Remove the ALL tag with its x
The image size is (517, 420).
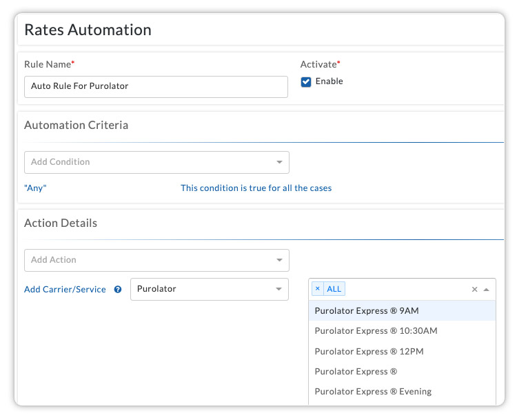pos(318,289)
